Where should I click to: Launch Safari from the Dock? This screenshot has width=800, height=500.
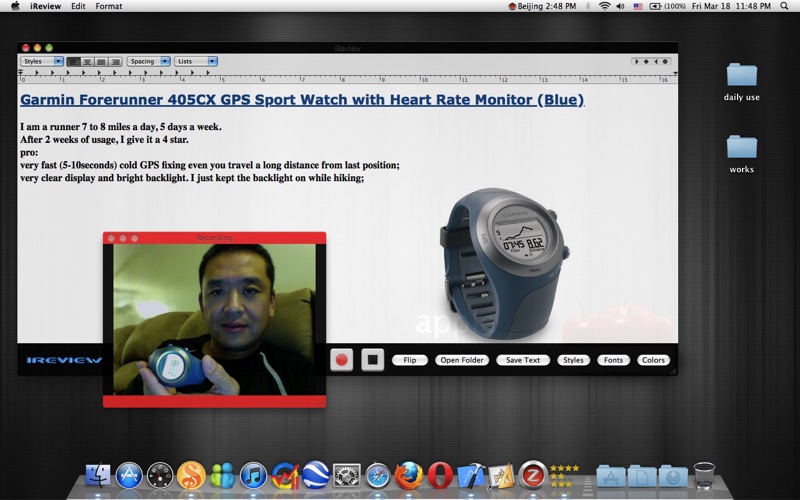[x=378, y=476]
